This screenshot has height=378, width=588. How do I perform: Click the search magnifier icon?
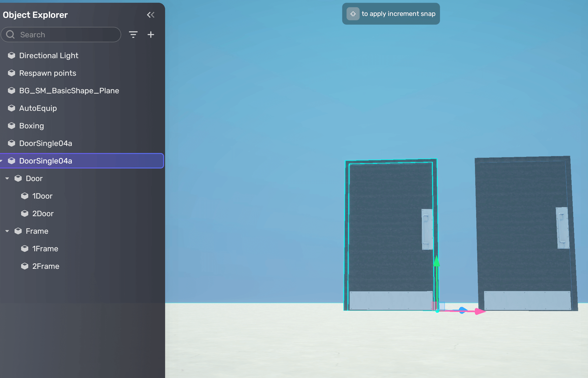(10, 35)
